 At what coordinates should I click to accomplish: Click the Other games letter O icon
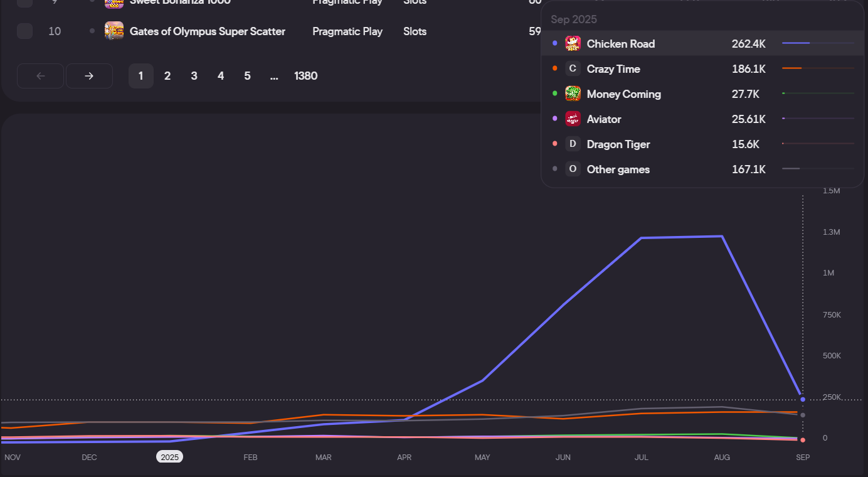573,169
